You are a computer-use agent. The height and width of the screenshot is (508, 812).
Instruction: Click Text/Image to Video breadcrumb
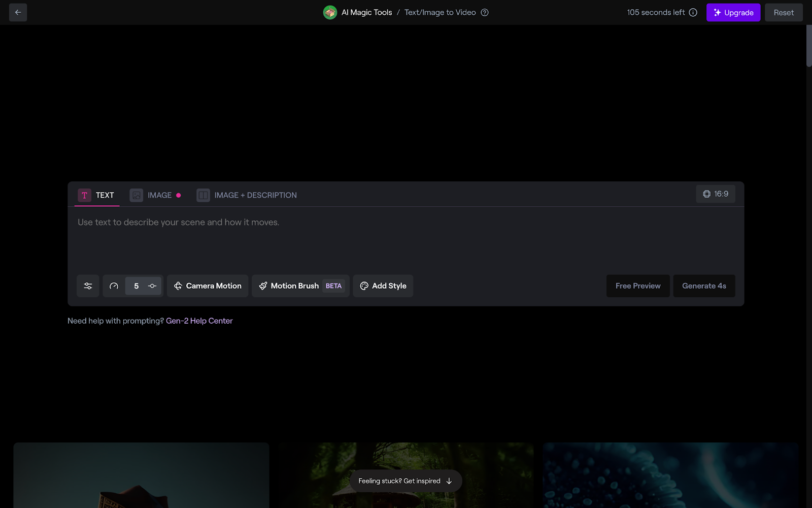click(440, 12)
